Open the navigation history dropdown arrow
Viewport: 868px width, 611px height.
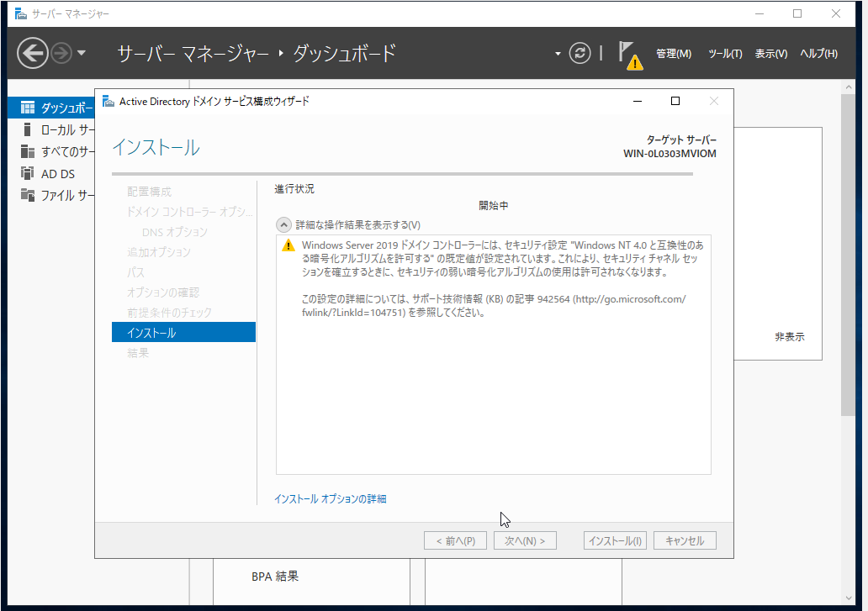(x=82, y=53)
